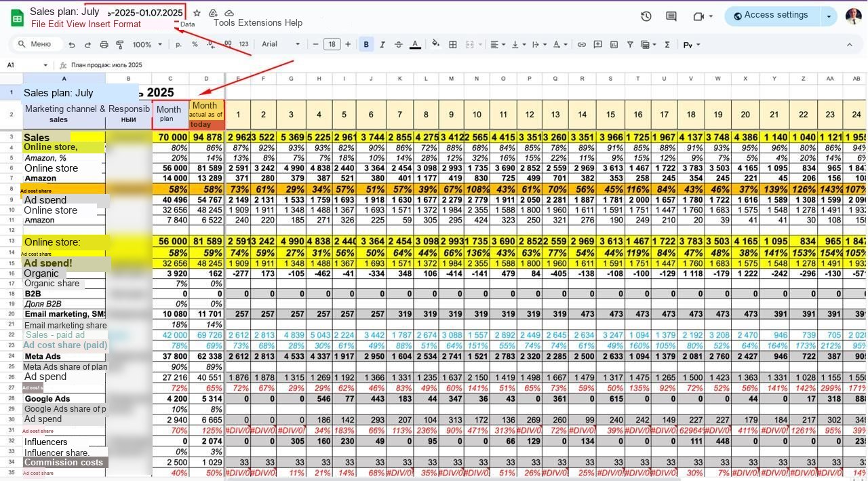Select cell '70 000' in Sales row
Viewport: 868px width, 481px height.
pos(170,138)
